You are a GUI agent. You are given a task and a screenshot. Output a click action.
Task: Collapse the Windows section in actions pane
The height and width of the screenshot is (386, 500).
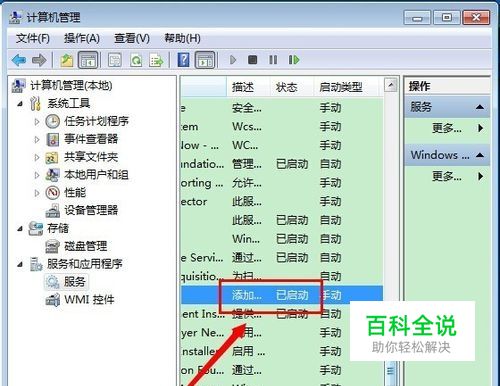point(480,155)
